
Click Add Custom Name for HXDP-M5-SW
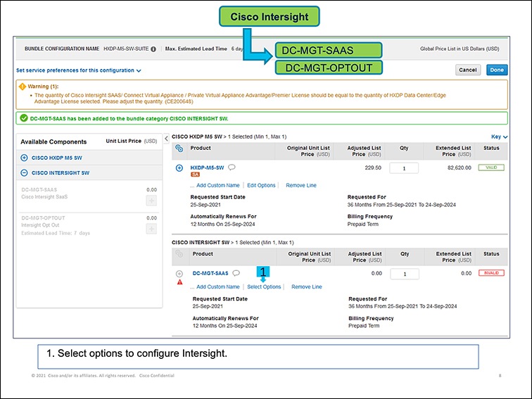pos(218,185)
